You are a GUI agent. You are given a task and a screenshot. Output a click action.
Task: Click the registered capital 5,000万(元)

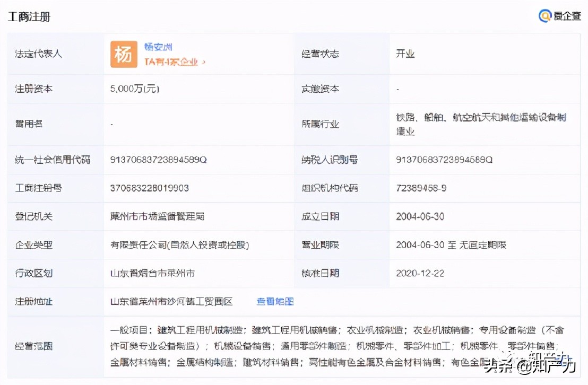pos(134,89)
